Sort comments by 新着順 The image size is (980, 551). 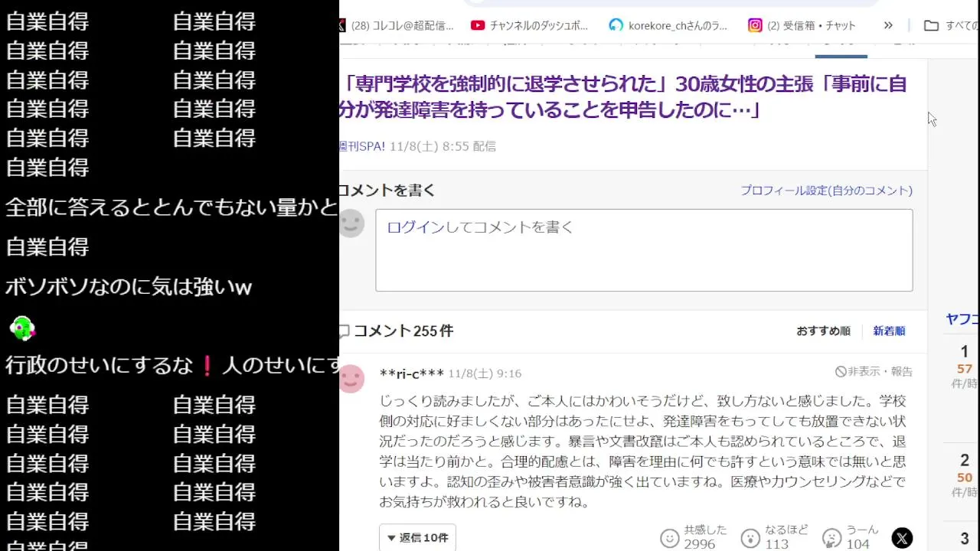[x=889, y=331]
